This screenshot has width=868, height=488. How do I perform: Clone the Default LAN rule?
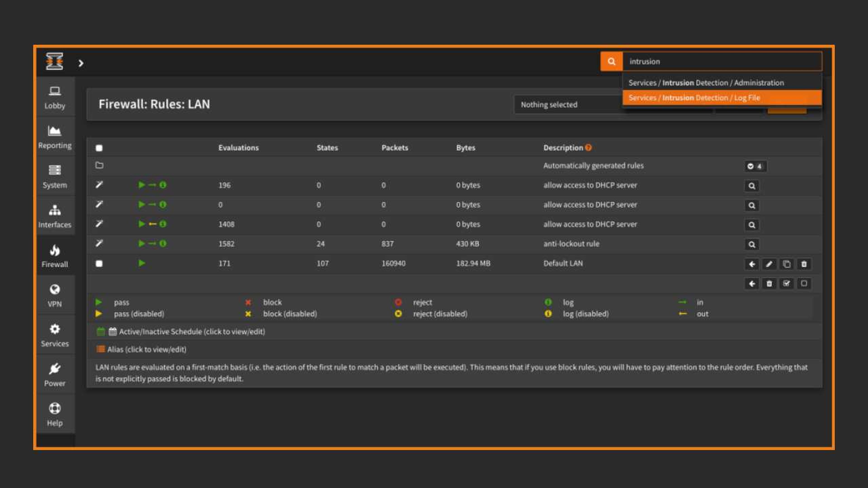pos(786,264)
